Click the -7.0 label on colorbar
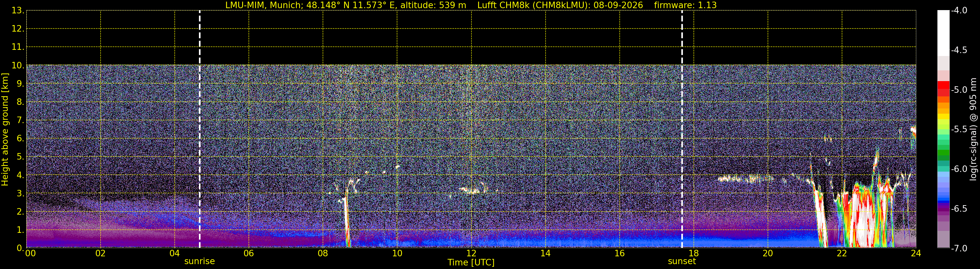The height and width of the screenshot is (269, 980). pyautogui.click(x=959, y=248)
